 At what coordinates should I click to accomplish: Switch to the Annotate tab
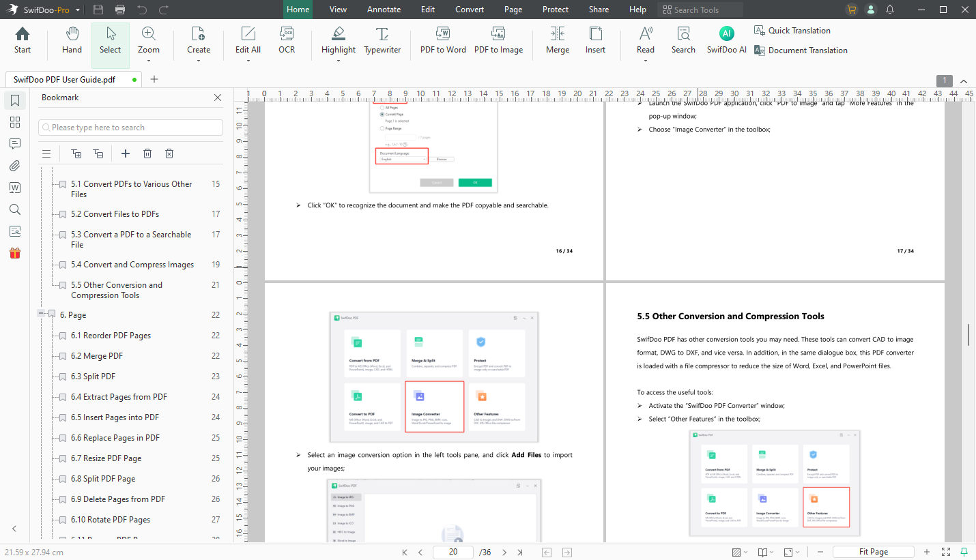click(384, 10)
